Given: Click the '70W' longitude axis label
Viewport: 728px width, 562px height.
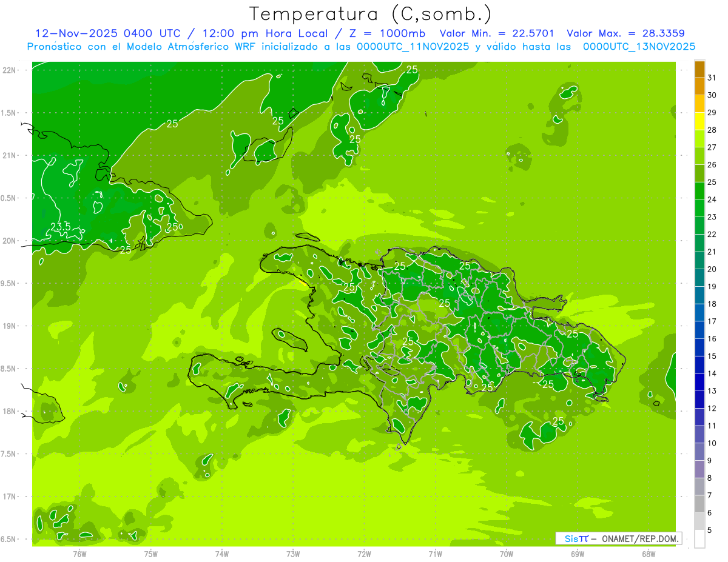Looking at the screenshot, I should 506,554.
